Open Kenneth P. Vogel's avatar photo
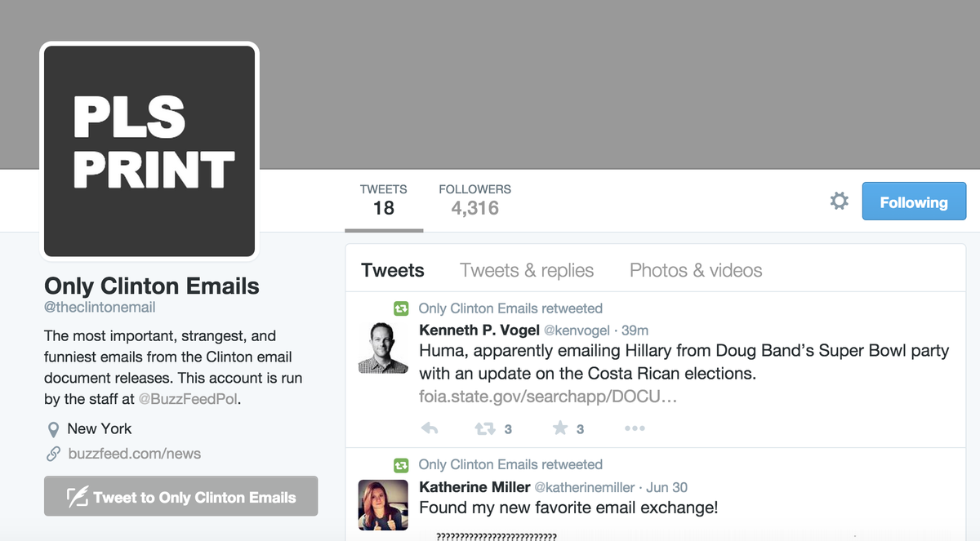Viewport: 980px width, 541px height. coord(383,348)
